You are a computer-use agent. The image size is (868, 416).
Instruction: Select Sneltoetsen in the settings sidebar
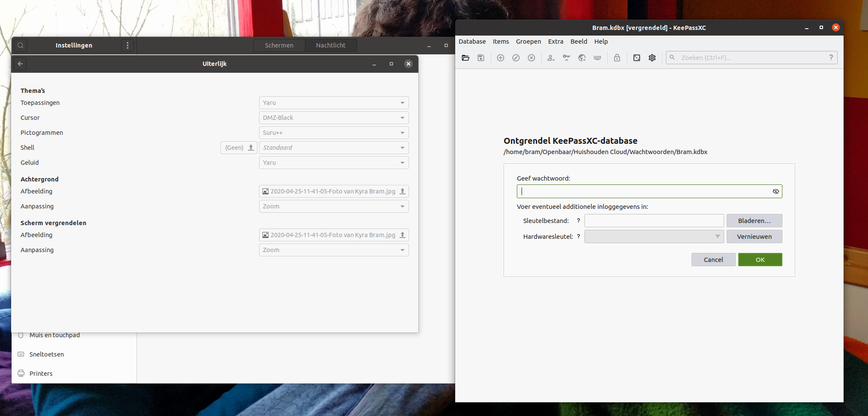[x=46, y=354]
